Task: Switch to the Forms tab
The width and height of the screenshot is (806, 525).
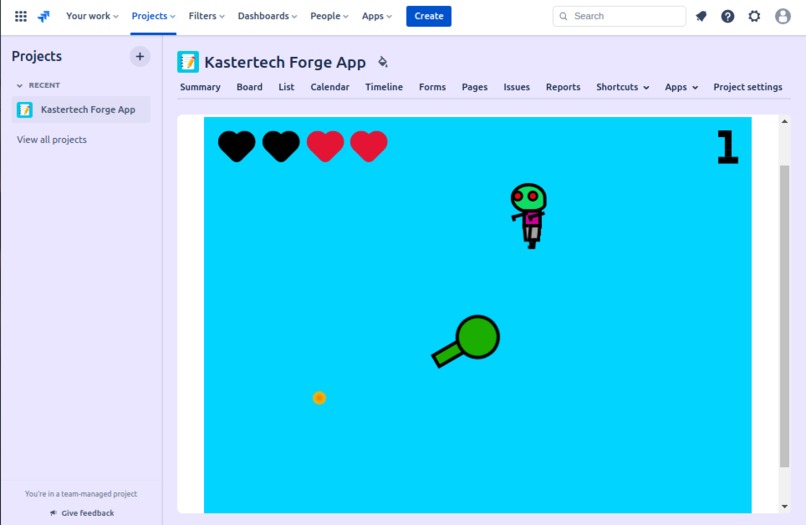Action: [432, 87]
